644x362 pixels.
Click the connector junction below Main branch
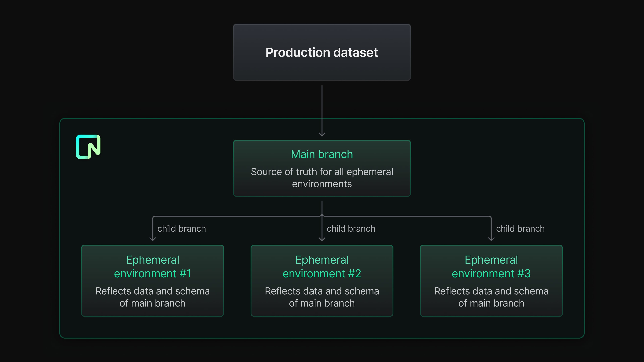[x=322, y=216]
